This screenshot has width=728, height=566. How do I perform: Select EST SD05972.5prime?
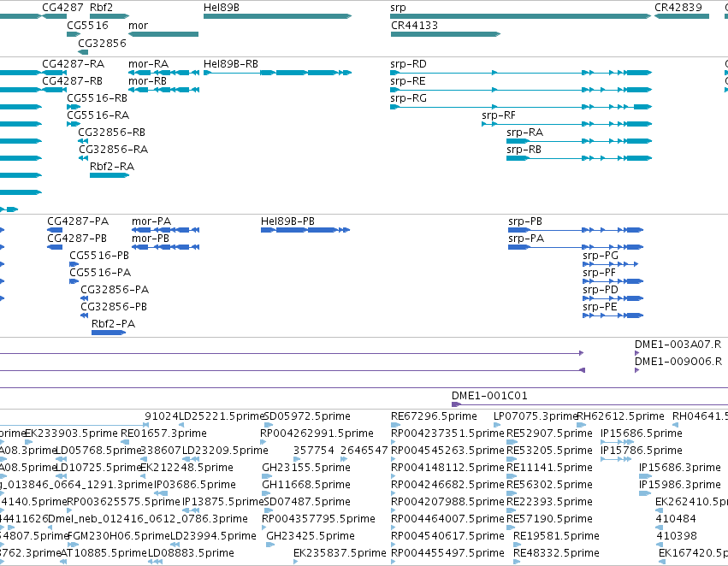[307, 416]
